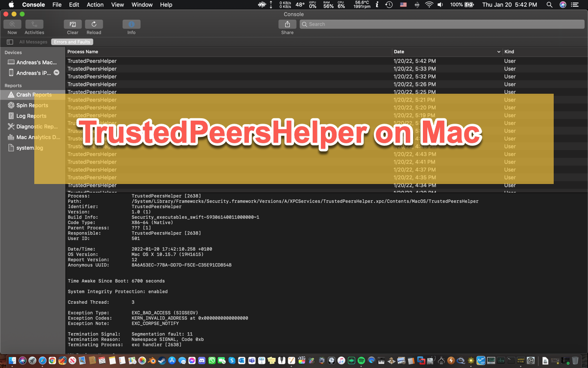Image resolution: width=588 pixels, height=368 pixels.
Task: Open the Share toolbar button
Action: [x=287, y=24]
